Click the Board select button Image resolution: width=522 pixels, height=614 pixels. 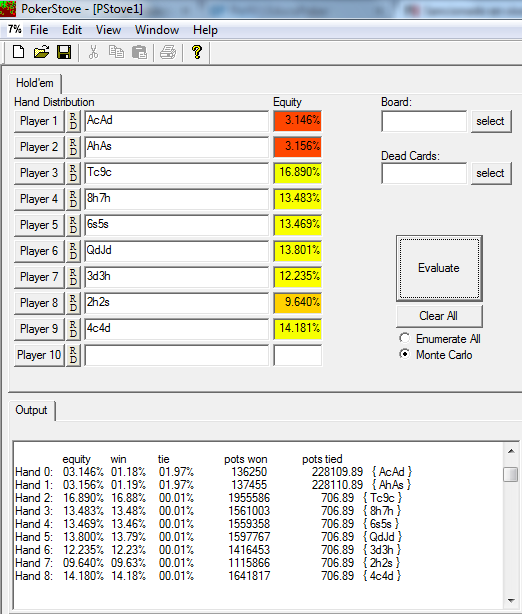pyautogui.click(x=491, y=121)
